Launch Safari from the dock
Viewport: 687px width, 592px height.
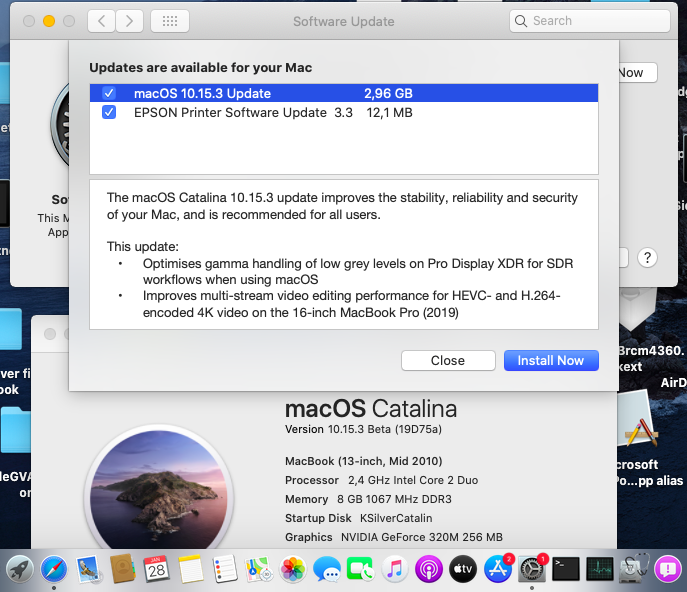(x=54, y=569)
